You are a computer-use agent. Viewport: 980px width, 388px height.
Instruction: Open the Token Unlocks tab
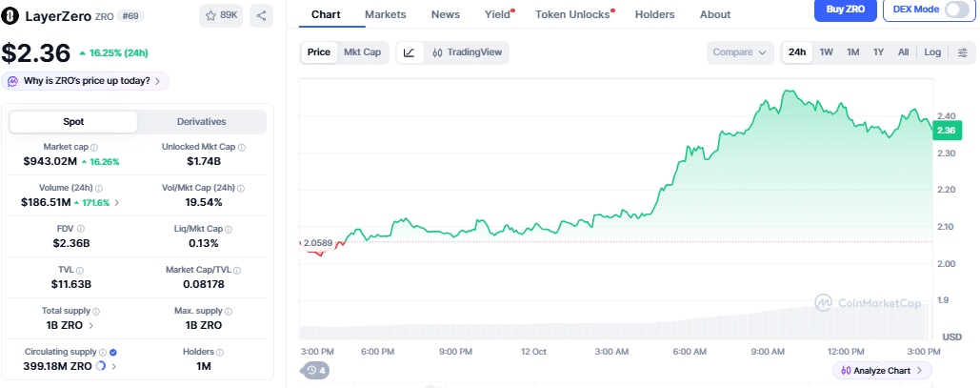[573, 14]
